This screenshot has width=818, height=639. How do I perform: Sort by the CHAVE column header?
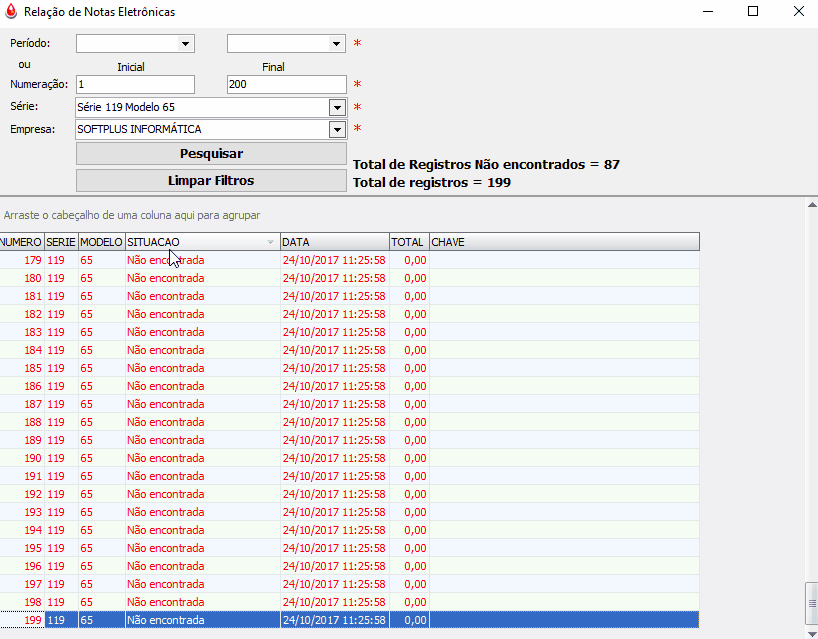pos(564,242)
